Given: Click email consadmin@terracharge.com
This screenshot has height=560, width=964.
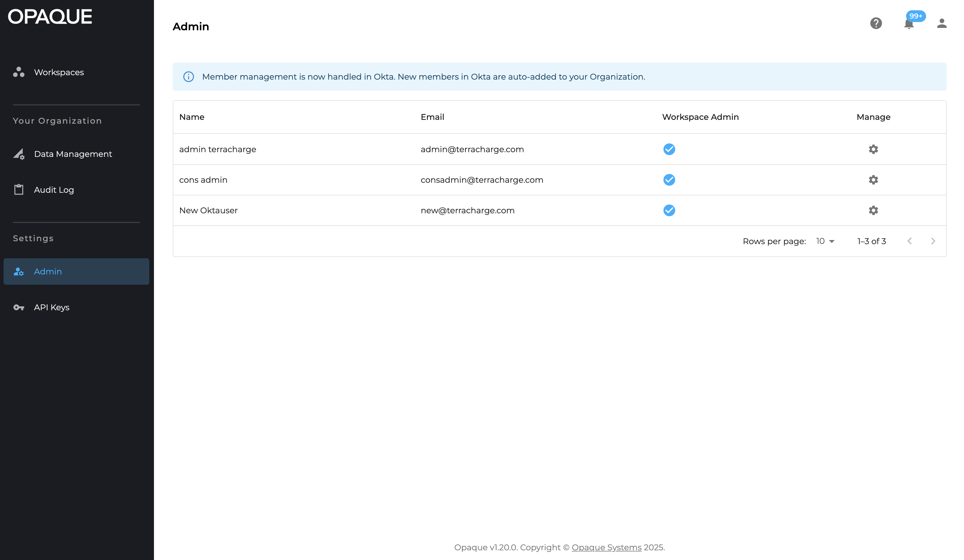Looking at the screenshot, I should pos(482,180).
